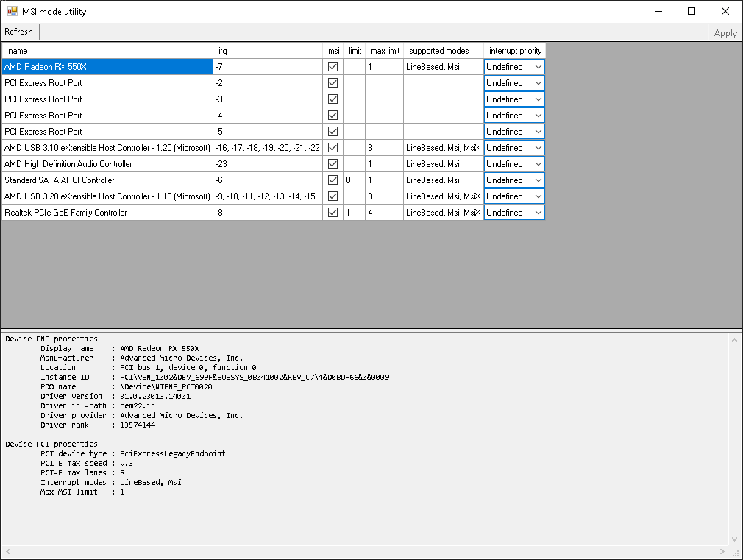Close the MSI mode utility window
This screenshot has height=560, width=743.
click(x=725, y=11)
